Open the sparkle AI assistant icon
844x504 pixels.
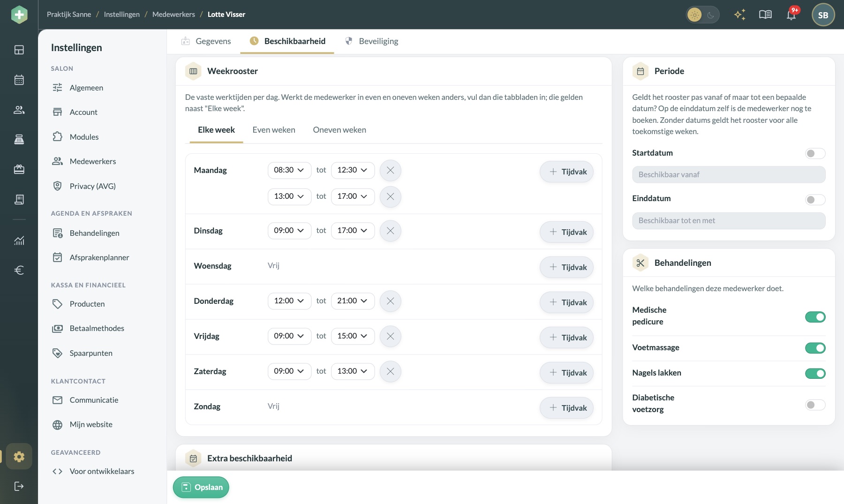pos(740,15)
